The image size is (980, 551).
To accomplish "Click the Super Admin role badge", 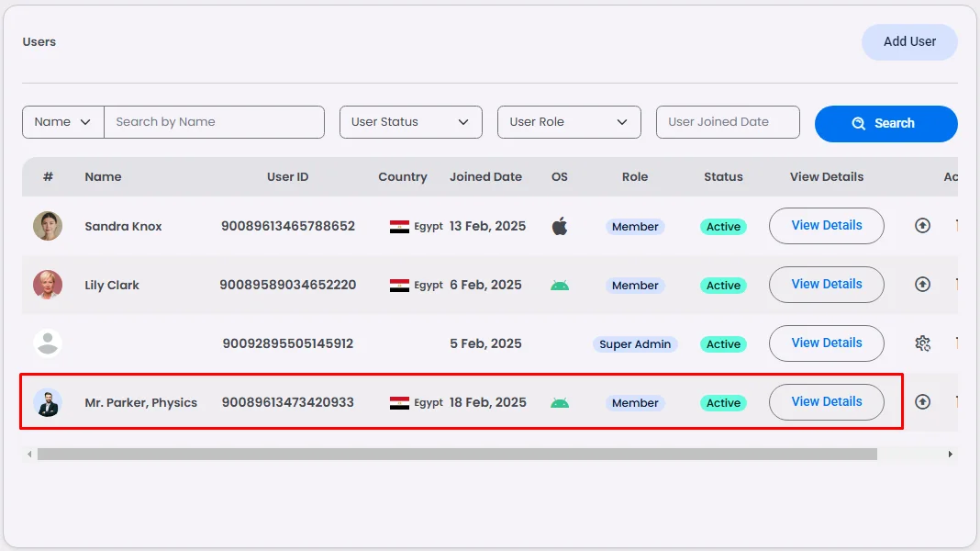I will (635, 344).
